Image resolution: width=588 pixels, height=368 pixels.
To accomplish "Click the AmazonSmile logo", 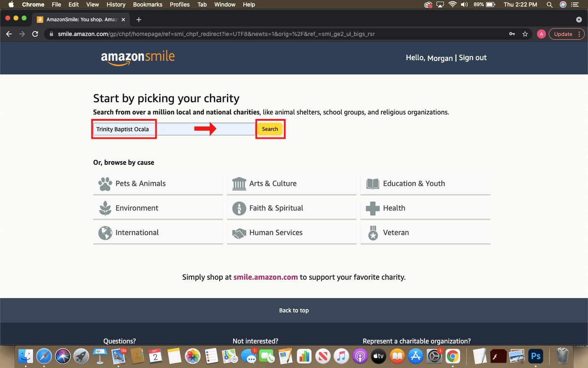I will tap(138, 58).
